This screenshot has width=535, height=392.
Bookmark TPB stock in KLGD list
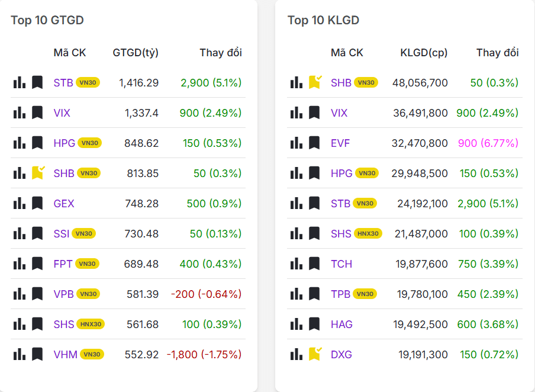314,294
